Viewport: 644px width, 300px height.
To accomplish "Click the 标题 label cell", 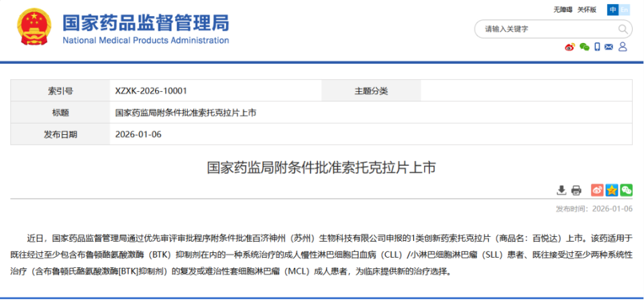I will (60, 113).
